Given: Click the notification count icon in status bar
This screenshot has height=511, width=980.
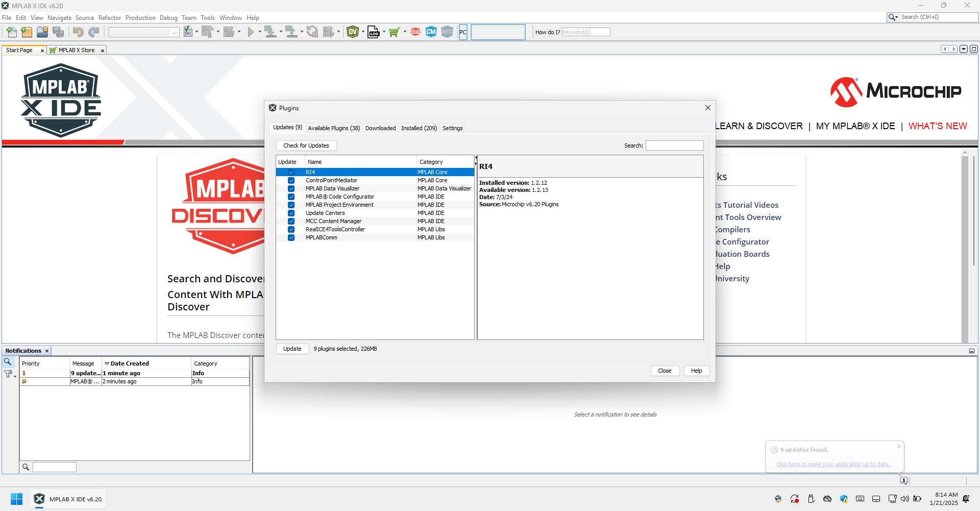Looking at the screenshot, I should coord(904,480).
